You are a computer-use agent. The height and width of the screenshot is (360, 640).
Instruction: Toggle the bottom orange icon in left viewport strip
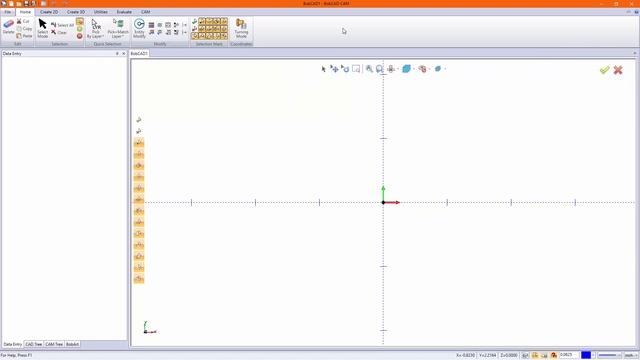pyautogui.click(x=139, y=279)
